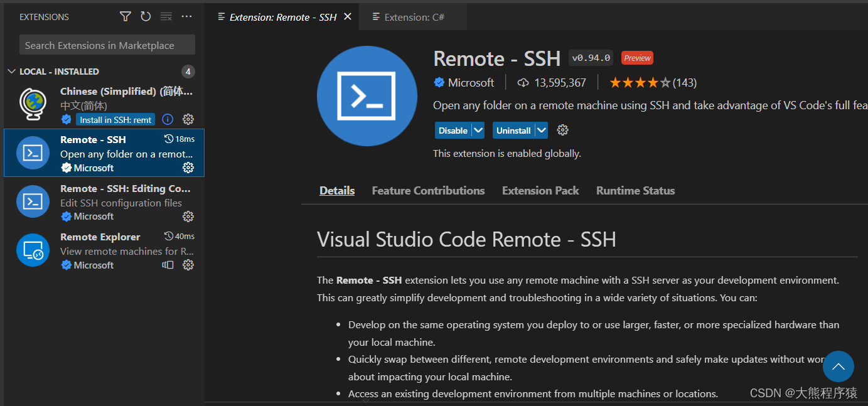Select the Chinese (Simplified) extension item
The width and height of the screenshot is (868, 406).
(x=104, y=104)
